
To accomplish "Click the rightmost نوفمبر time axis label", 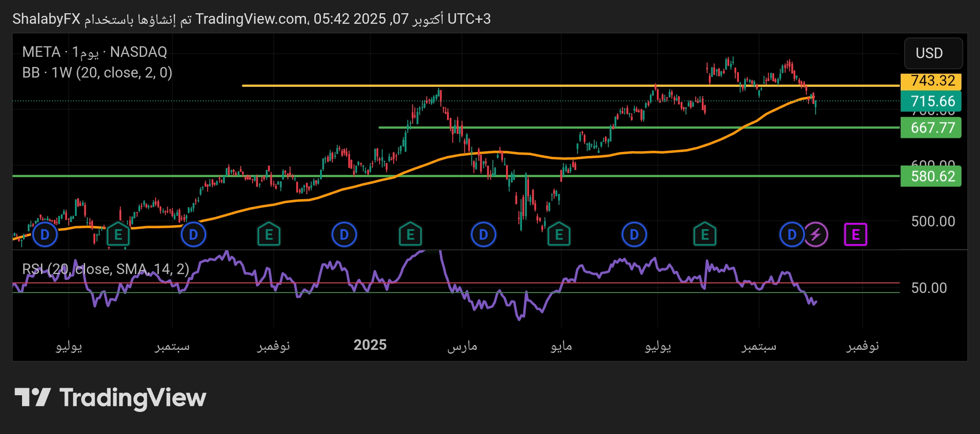I will pyautogui.click(x=863, y=346).
